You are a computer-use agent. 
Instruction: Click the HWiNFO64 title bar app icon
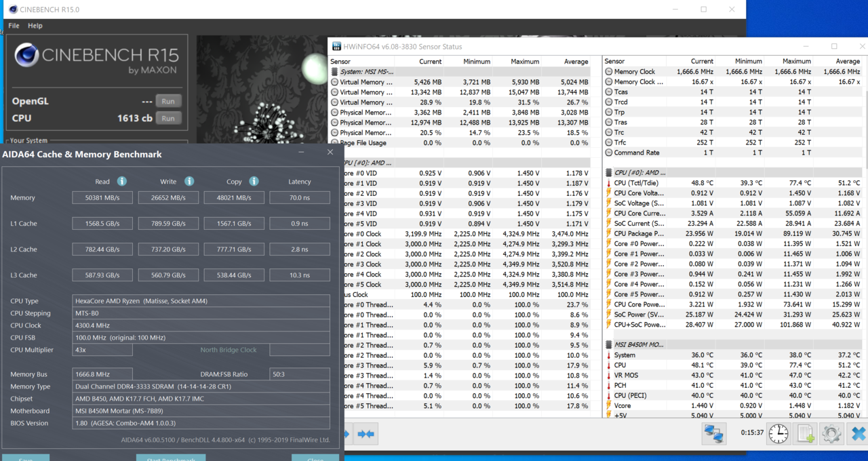[336, 47]
